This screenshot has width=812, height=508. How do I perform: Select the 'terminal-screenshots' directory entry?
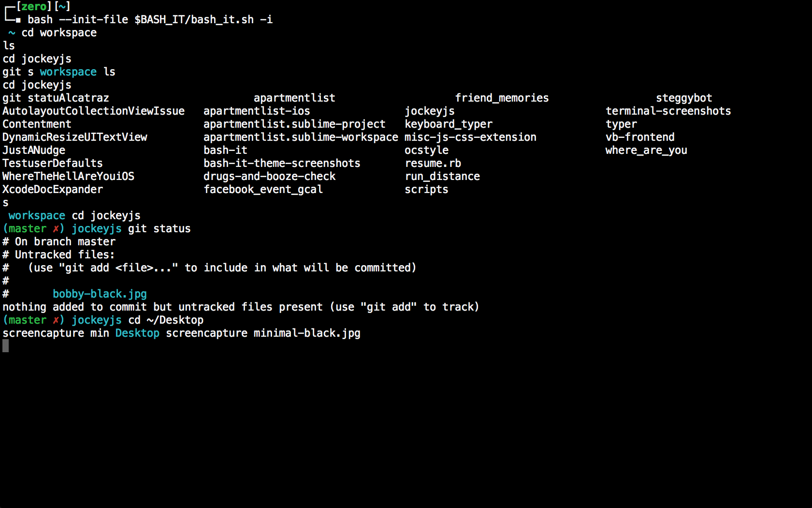pyautogui.click(x=668, y=111)
